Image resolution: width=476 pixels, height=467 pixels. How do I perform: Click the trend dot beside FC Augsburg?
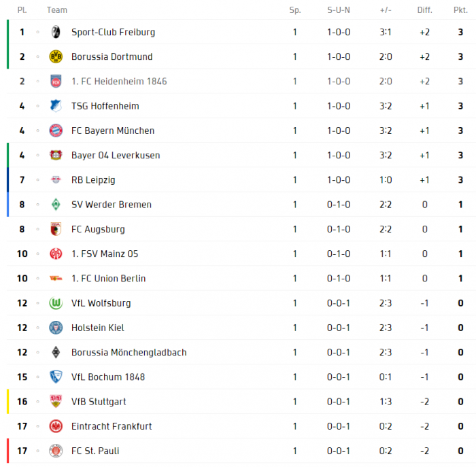click(x=37, y=229)
